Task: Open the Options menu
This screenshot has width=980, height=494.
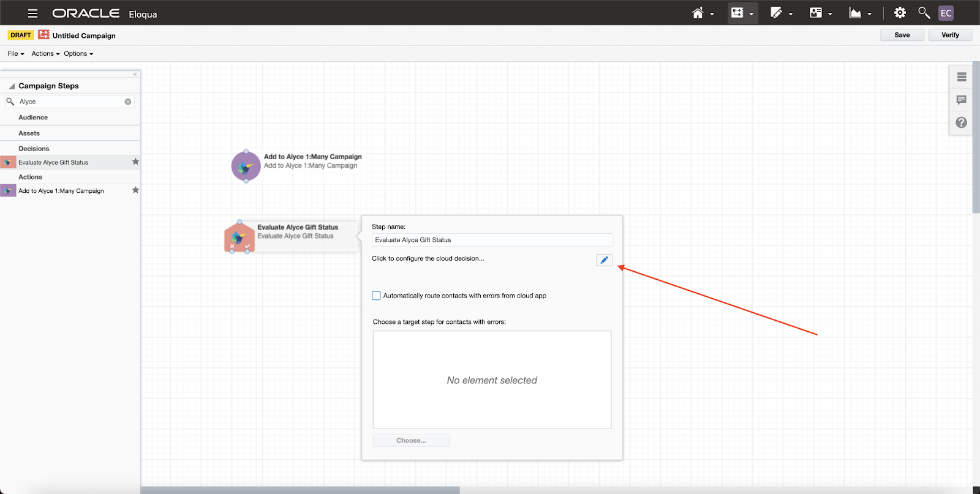Action: coord(78,54)
